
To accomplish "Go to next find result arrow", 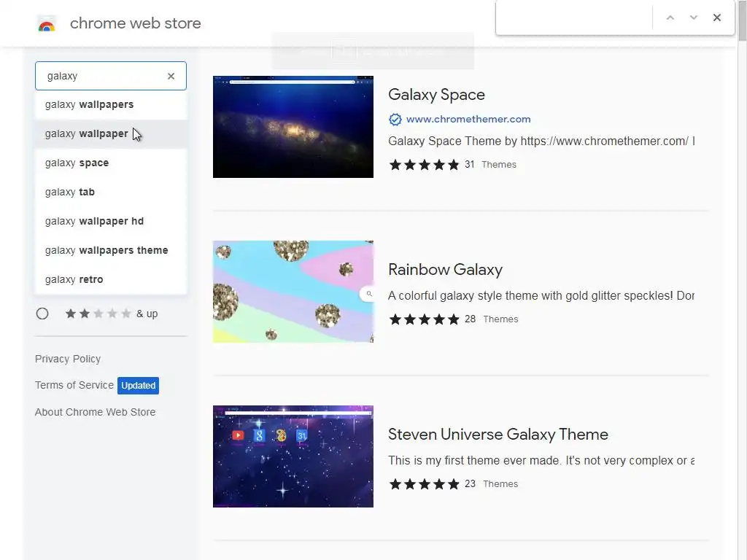I will coord(694,17).
